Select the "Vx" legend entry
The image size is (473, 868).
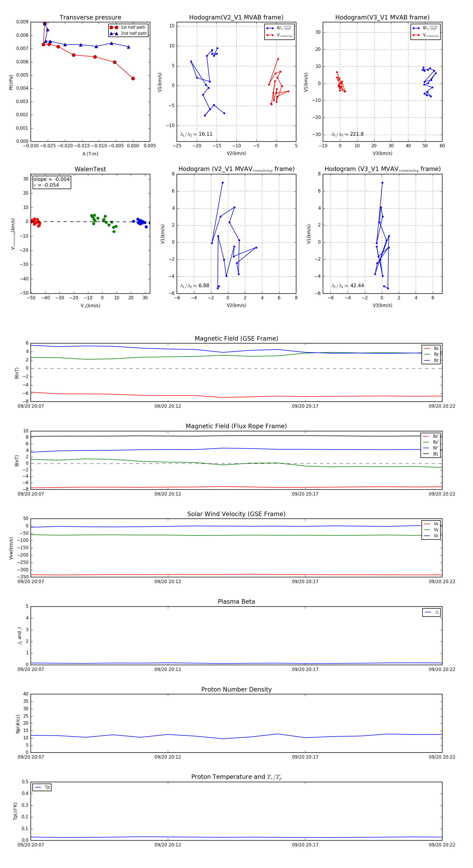431,524
